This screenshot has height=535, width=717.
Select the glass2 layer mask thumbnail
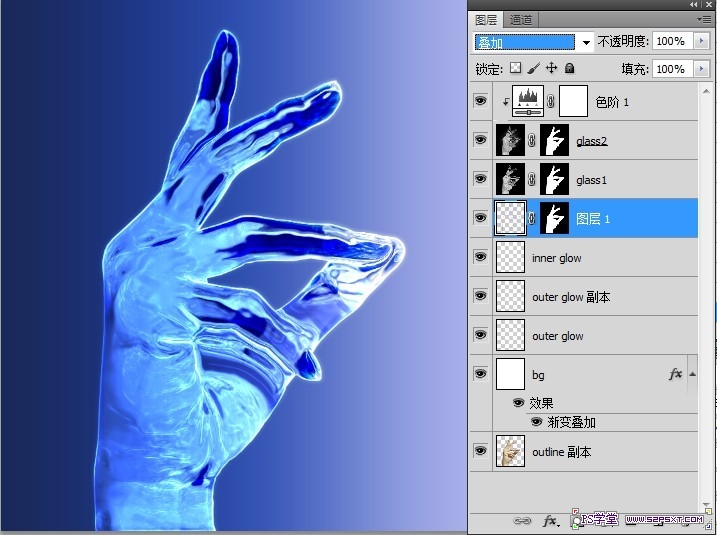555,140
